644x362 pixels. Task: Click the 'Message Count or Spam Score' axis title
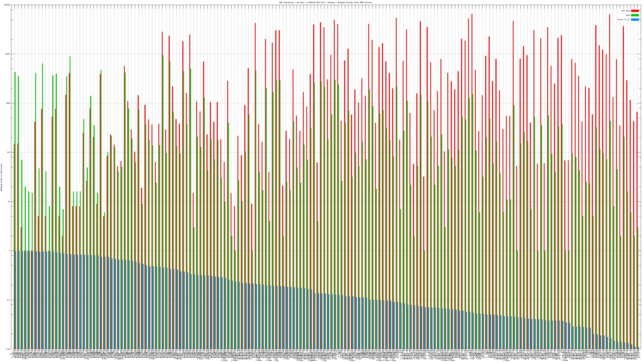(x=1, y=177)
